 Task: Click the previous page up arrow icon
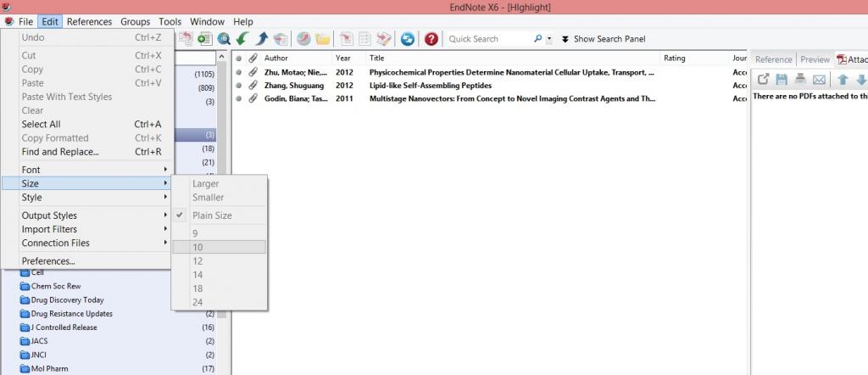tap(843, 80)
